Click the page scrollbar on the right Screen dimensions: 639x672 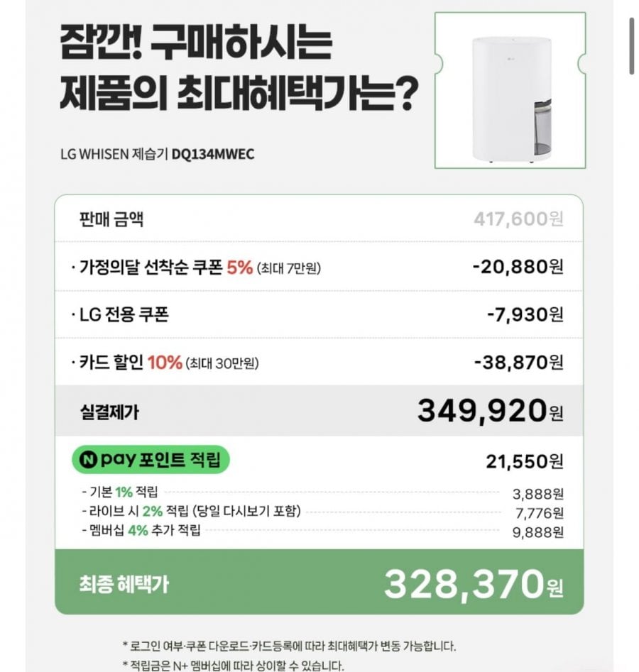click(x=631, y=46)
